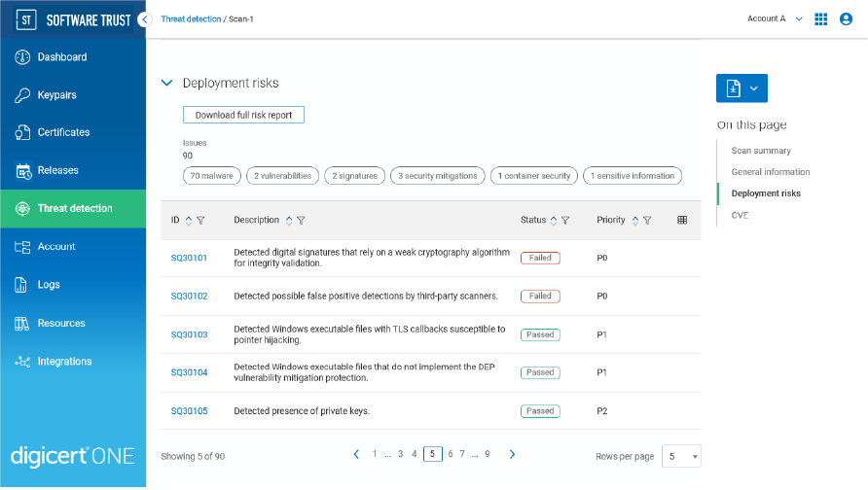Jump to CVE section
The height and width of the screenshot is (490, 868).
pyautogui.click(x=740, y=216)
